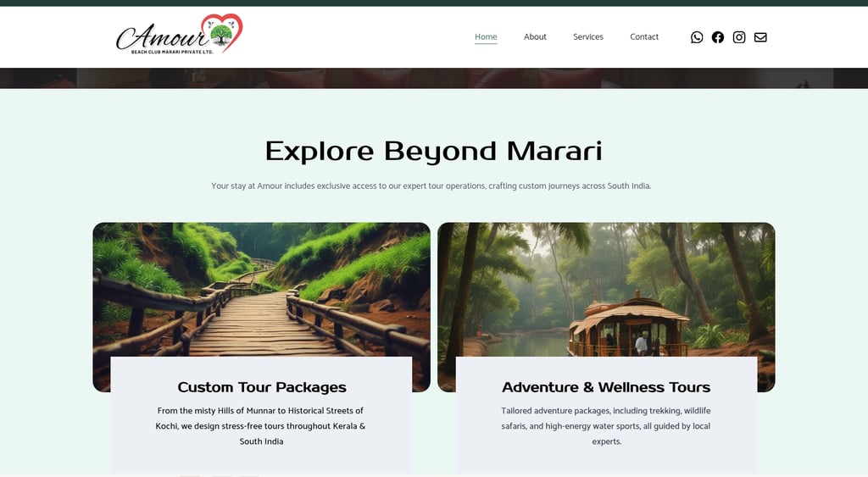
Task: Click the heart emblem in the logo
Action: click(x=221, y=32)
